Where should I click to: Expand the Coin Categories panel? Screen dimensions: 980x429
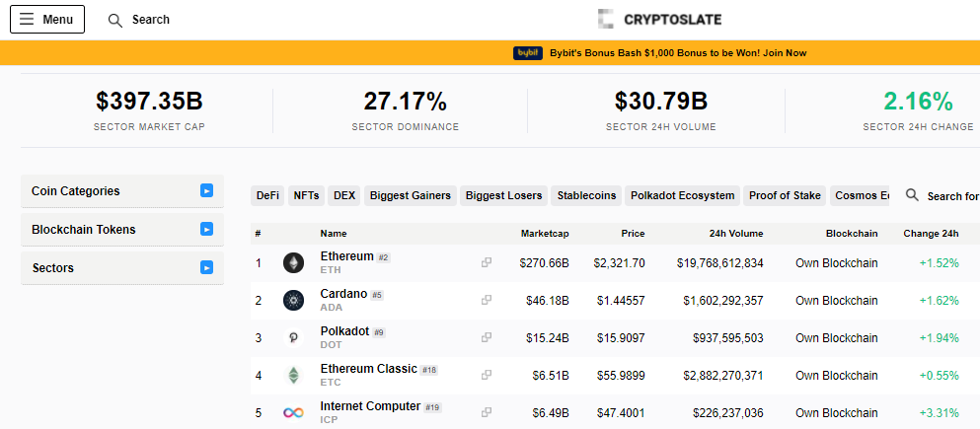[x=121, y=191]
